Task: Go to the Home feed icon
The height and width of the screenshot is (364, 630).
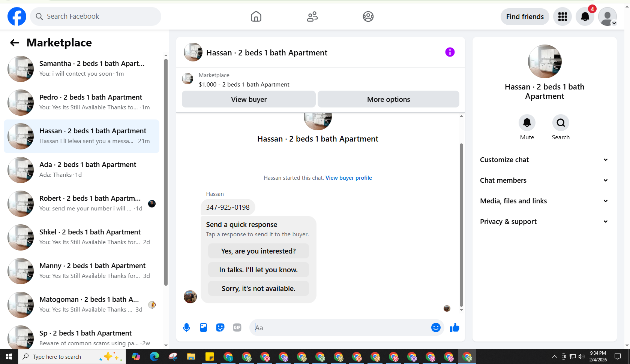Action: [x=256, y=16]
